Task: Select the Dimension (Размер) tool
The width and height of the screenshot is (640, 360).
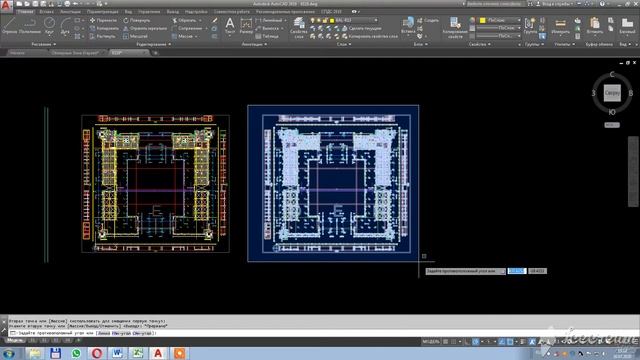Action: [246, 26]
